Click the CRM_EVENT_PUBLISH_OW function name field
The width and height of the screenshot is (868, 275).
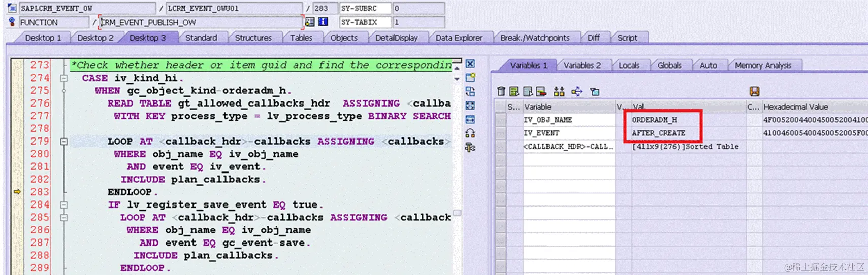(x=200, y=22)
